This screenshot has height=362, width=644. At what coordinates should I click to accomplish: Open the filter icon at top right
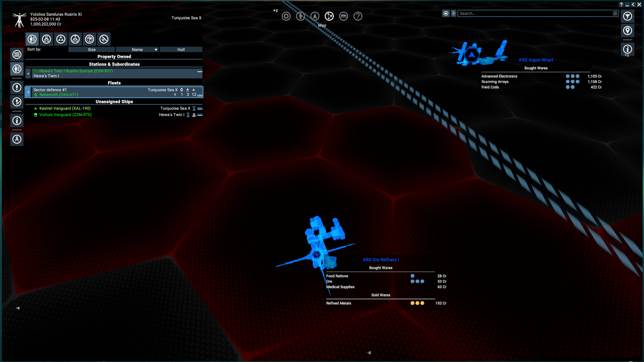click(x=628, y=16)
